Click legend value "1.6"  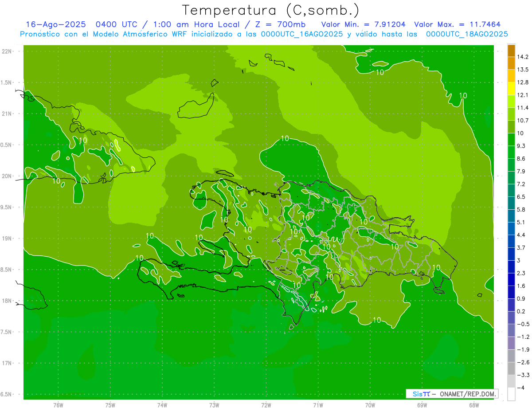(x=521, y=286)
